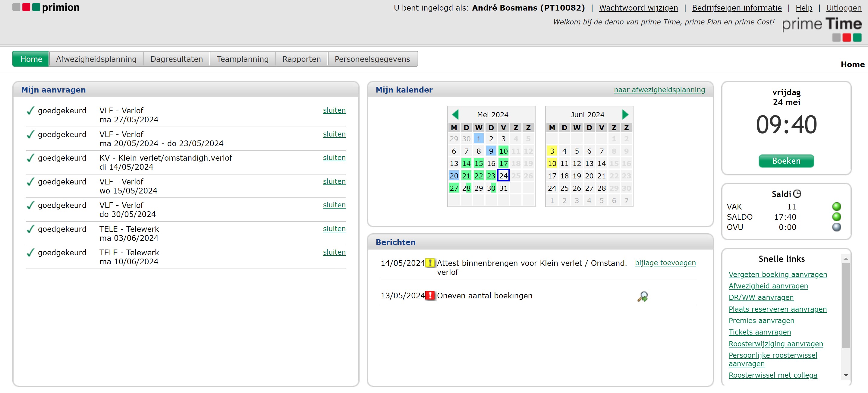The width and height of the screenshot is (868, 393).
Task: Click next month arrow beside Juni 2024
Action: pyautogui.click(x=625, y=115)
